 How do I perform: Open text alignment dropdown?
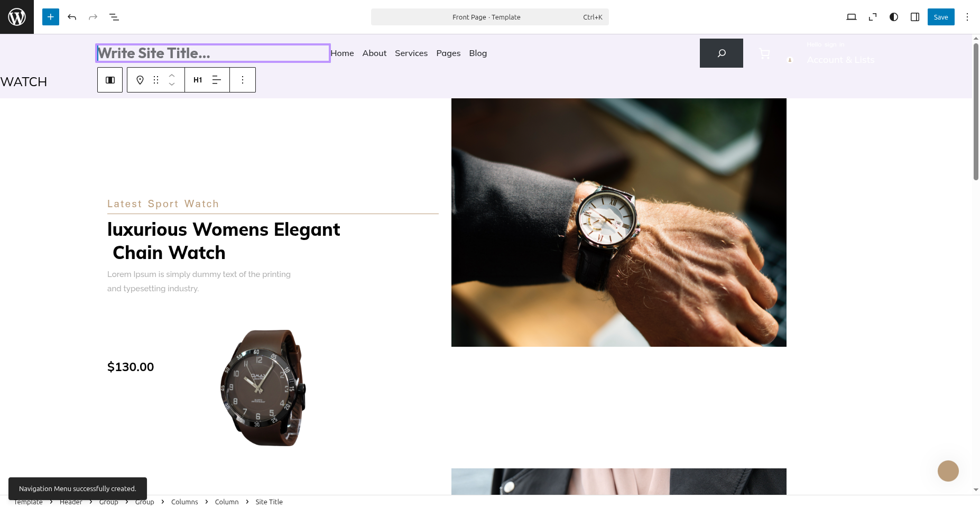pyautogui.click(x=217, y=80)
